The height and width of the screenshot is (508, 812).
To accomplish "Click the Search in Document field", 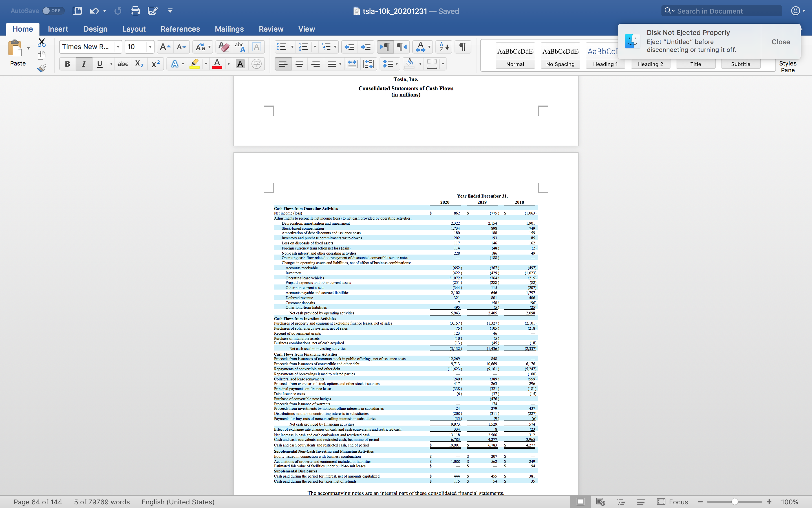I will tap(722, 11).
